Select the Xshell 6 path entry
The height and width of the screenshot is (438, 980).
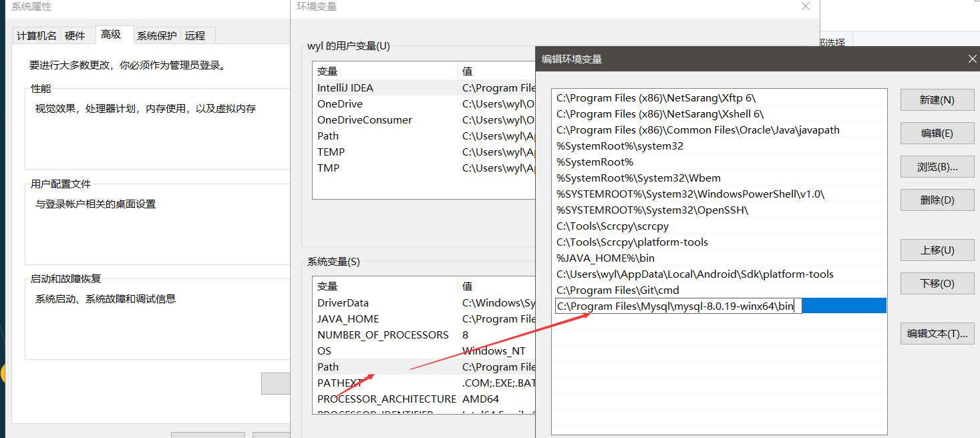[720, 114]
